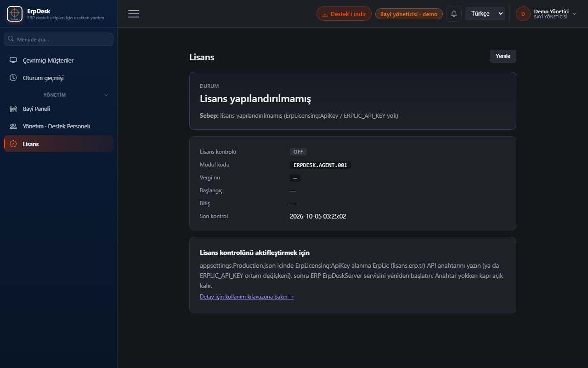Open the Detay için kullanım kılavuzuna bakın link
Viewport: 588px width, 368px height.
point(247,297)
